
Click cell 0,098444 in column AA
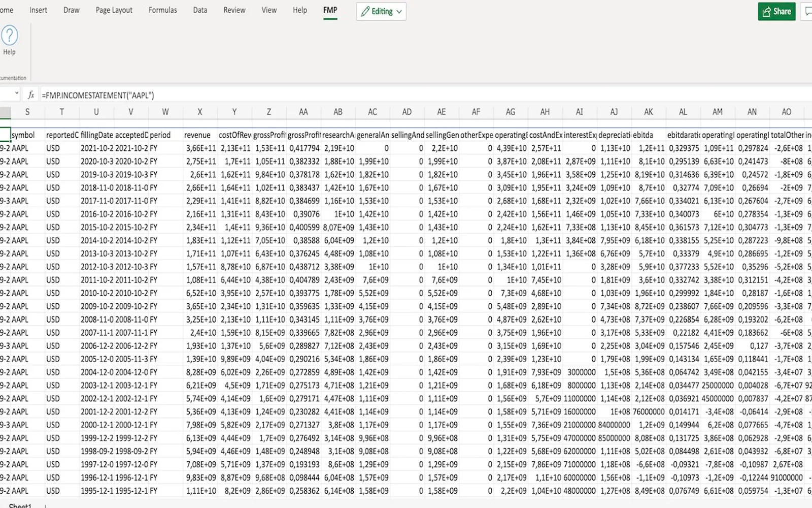point(303,478)
